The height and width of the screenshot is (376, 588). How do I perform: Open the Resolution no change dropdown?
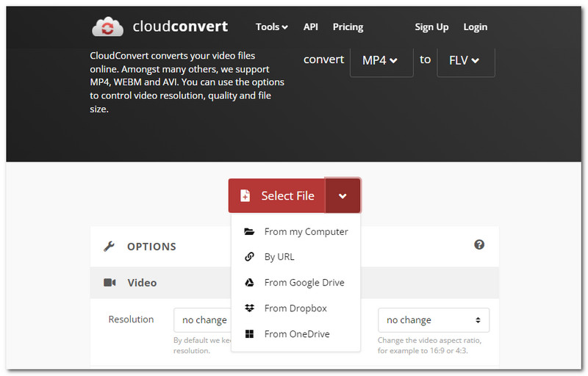click(202, 320)
